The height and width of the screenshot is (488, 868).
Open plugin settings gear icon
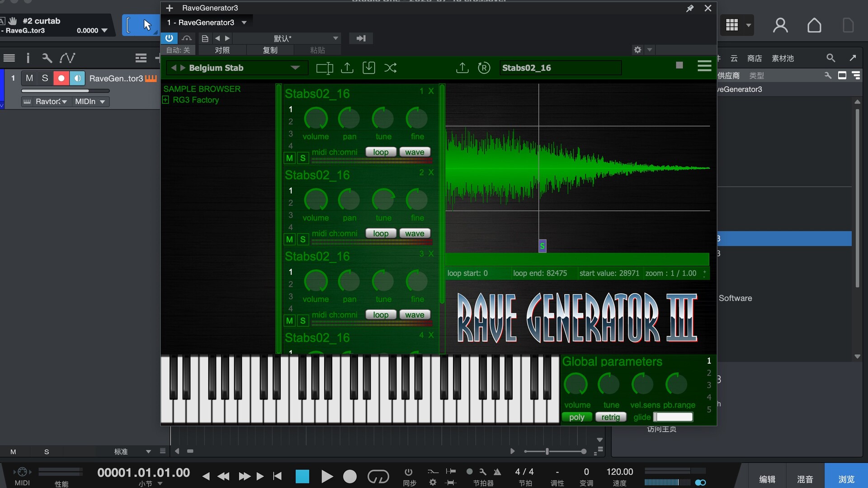pyautogui.click(x=637, y=50)
